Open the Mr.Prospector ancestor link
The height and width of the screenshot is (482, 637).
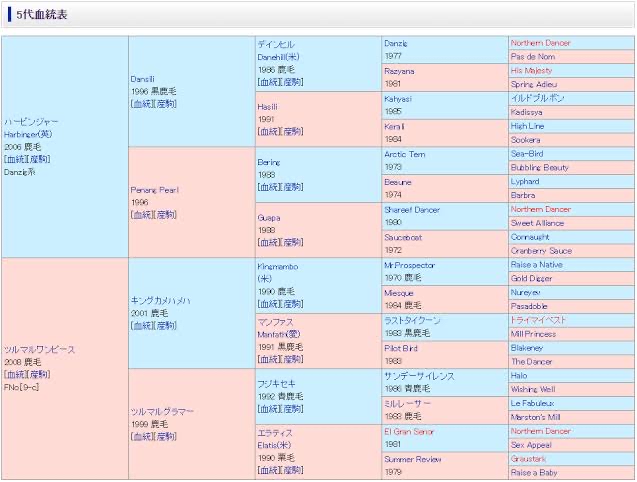pyautogui.click(x=409, y=265)
